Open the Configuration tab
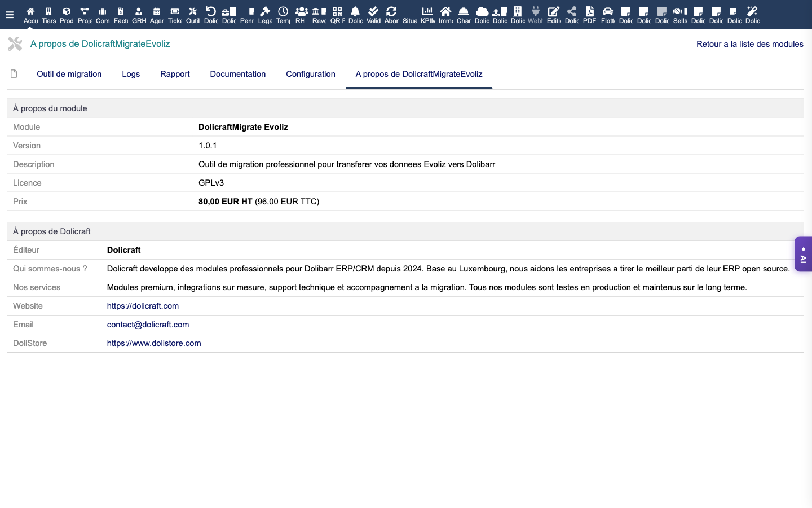Image resolution: width=812 pixels, height=508 pixels. click(311, 74)
